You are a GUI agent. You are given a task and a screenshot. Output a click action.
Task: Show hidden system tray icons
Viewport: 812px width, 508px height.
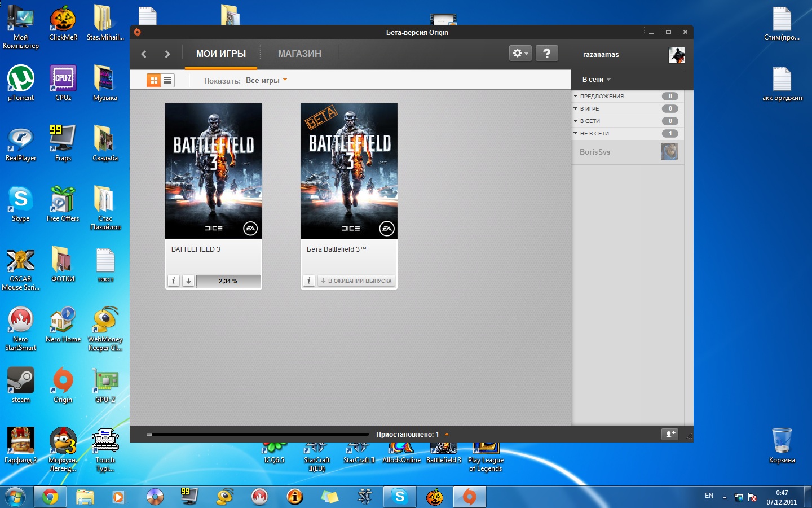(725, 497)
